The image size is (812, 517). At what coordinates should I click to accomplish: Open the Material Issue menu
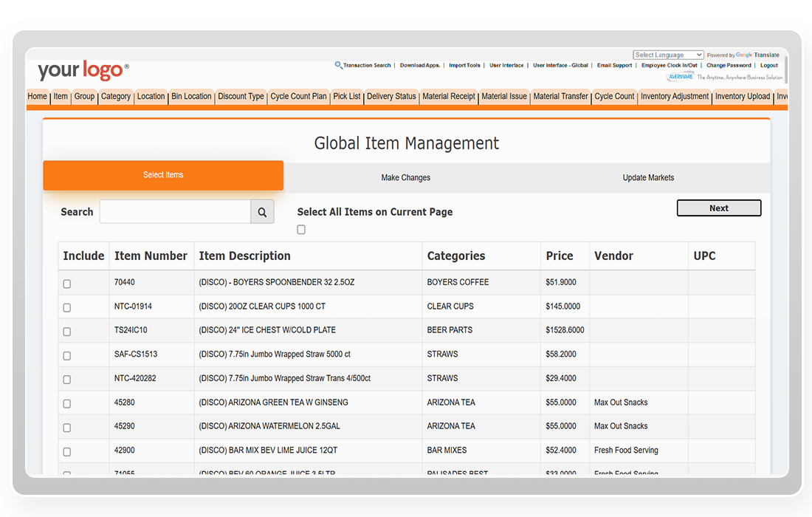[504, 96]
